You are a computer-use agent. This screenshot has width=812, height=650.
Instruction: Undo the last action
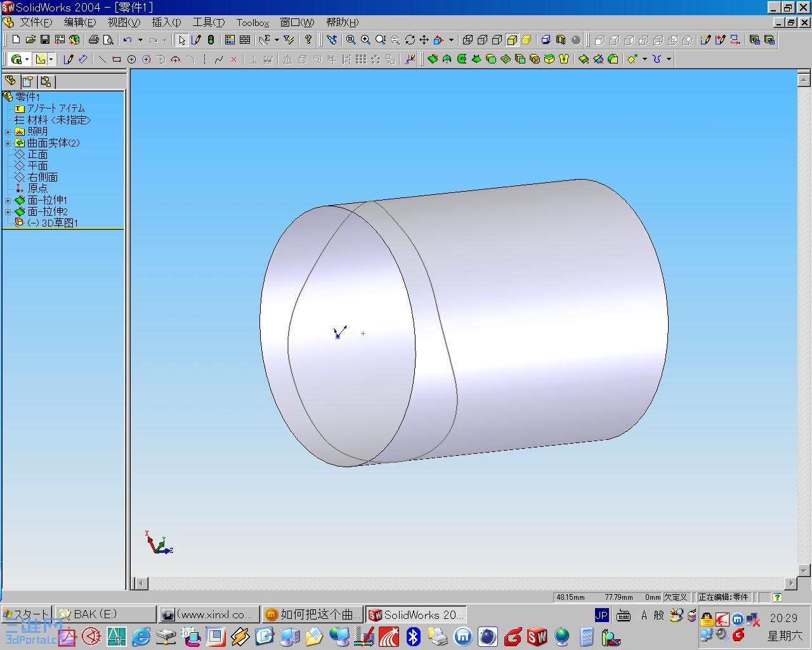(128, 40)
